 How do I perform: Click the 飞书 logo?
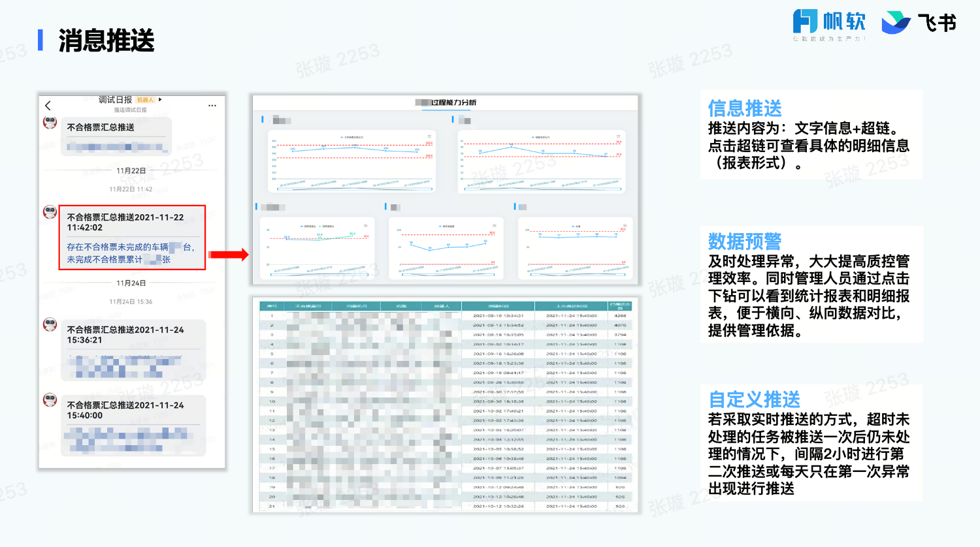919,23
